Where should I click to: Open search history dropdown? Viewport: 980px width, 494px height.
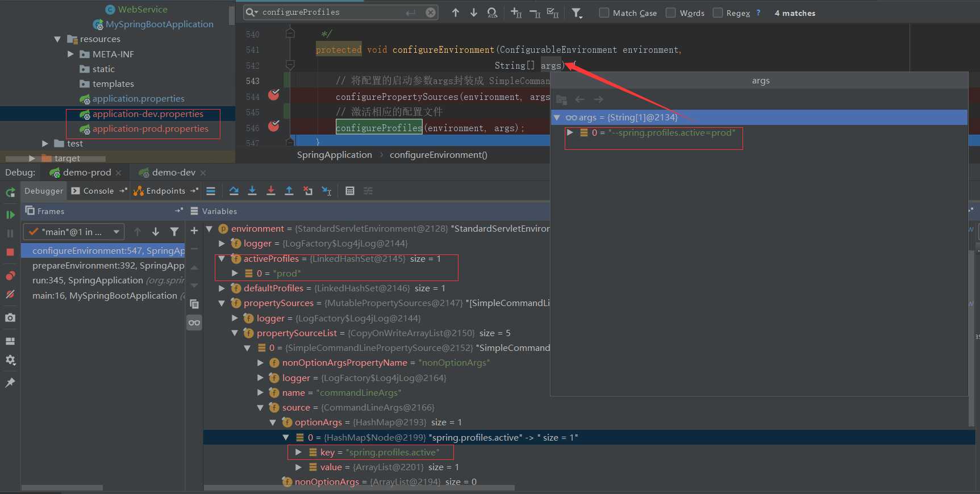(252, 12)
